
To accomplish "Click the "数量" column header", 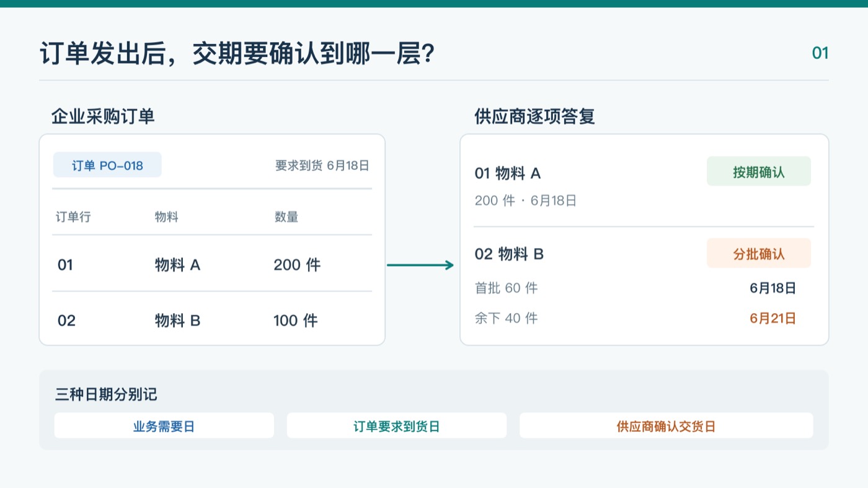I will coord(286,216).
